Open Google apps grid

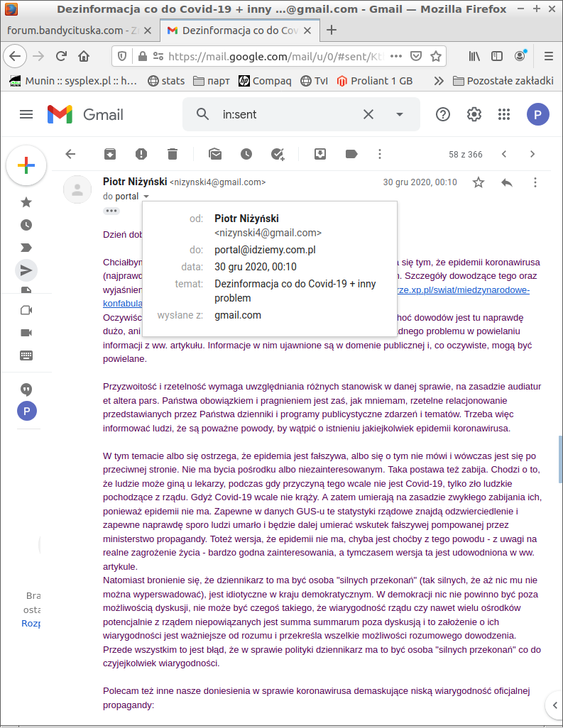pyautogui.click(x=504, y=114)
